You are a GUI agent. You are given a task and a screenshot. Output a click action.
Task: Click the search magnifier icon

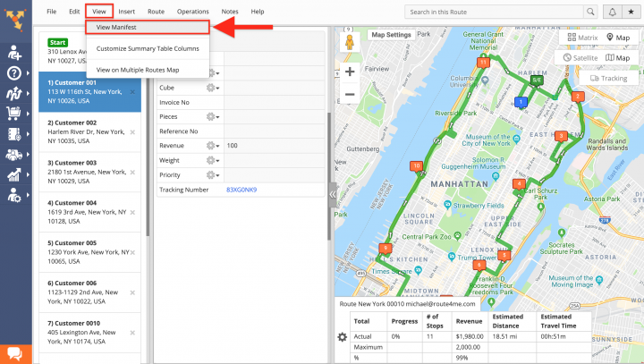point(590,12)
